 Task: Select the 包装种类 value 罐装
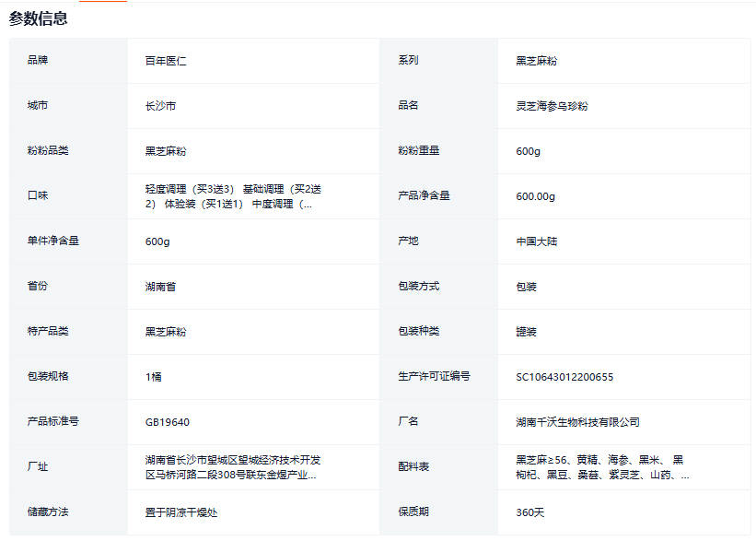click(x=527, y=332)
